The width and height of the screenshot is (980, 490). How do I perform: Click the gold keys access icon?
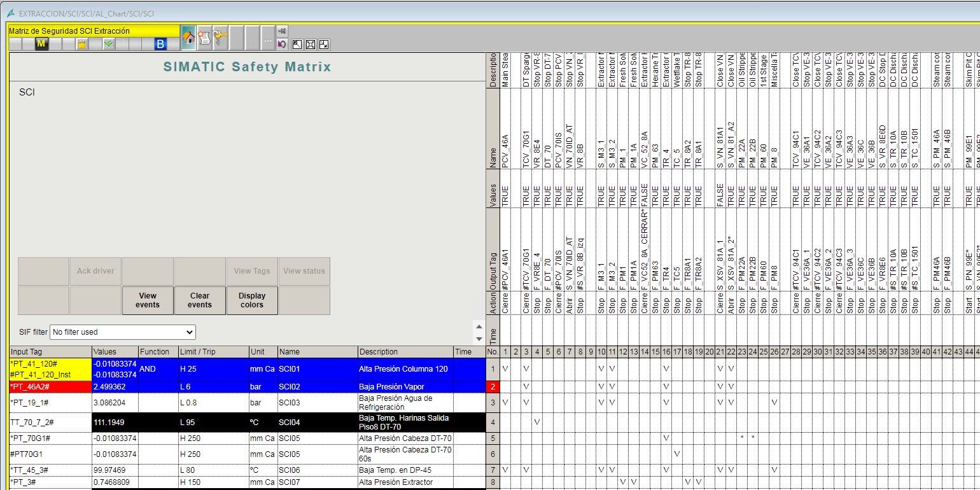coord(220,38)
